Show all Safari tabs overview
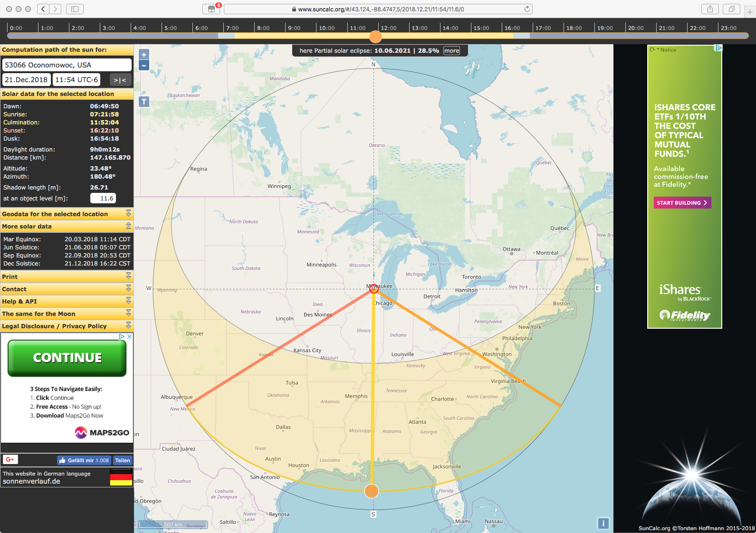756x533 pixels. click(731, 9)
